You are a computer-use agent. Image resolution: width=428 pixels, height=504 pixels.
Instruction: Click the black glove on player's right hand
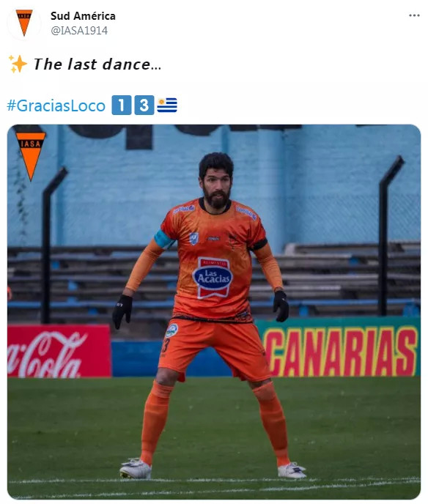point(122,311)
